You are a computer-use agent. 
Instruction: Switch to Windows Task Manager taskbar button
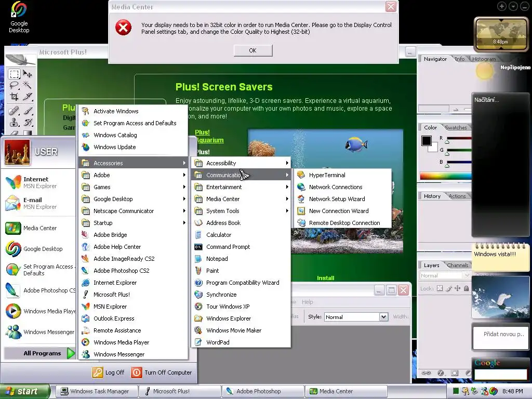[x=96, y=391]
